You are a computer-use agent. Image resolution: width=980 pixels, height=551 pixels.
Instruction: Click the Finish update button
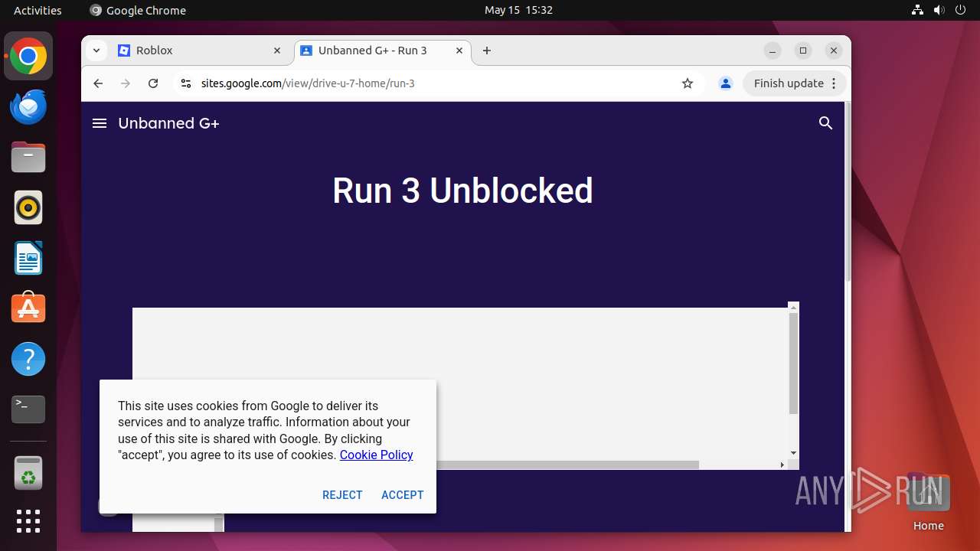click(795, 83)
